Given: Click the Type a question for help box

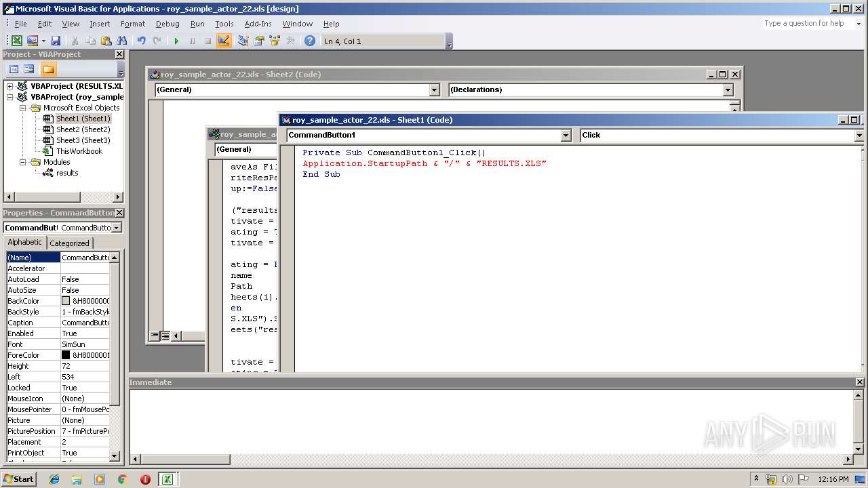Looking at the screenshot, I should coord(807,23).
